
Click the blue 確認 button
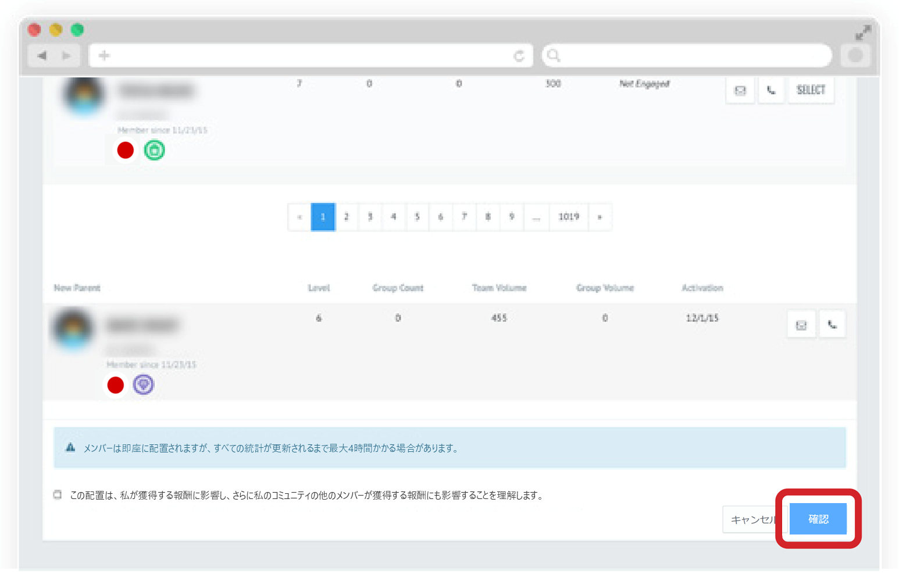(x=818, y=519)
